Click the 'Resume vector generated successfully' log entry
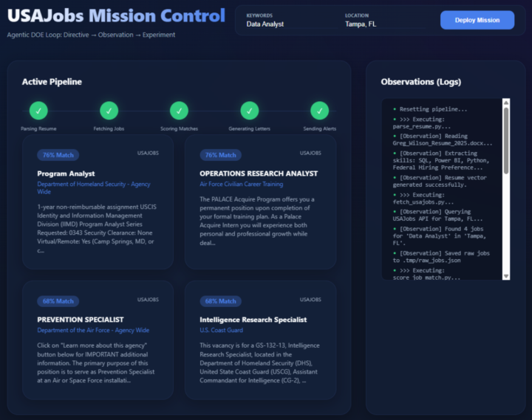 click(x=440, y=181)
